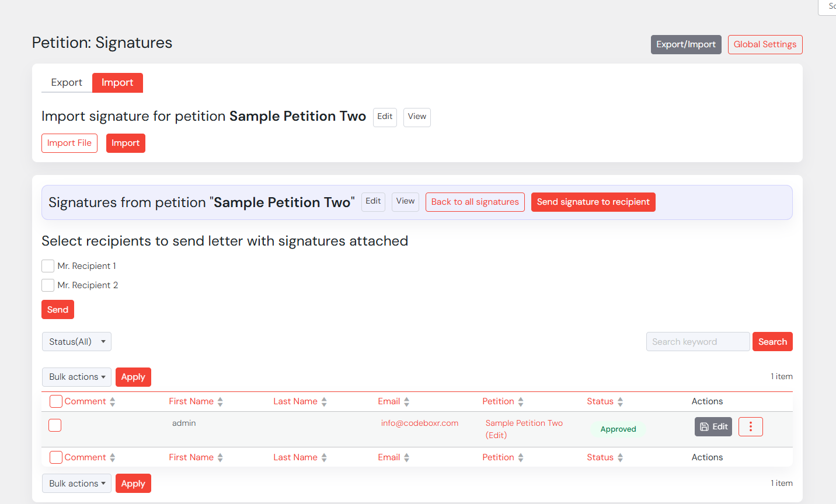836x504 pixels.
Task: Sort by Comment in the header row
Action: [85, 401]
